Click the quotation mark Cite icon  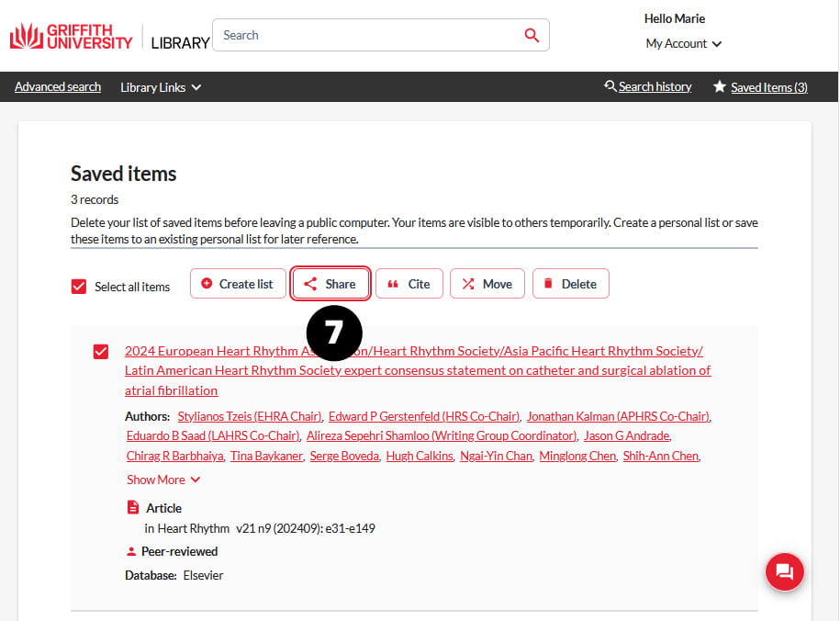(393, 284)
